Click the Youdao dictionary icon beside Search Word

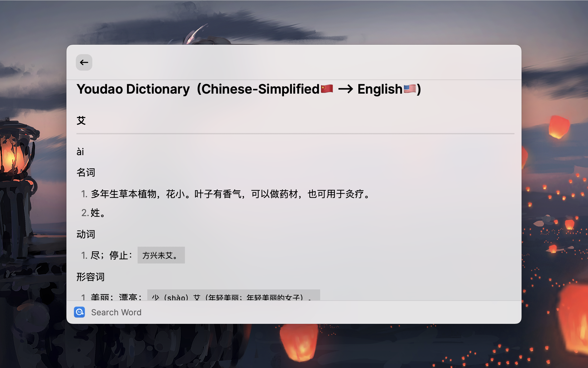coord(79,312)
